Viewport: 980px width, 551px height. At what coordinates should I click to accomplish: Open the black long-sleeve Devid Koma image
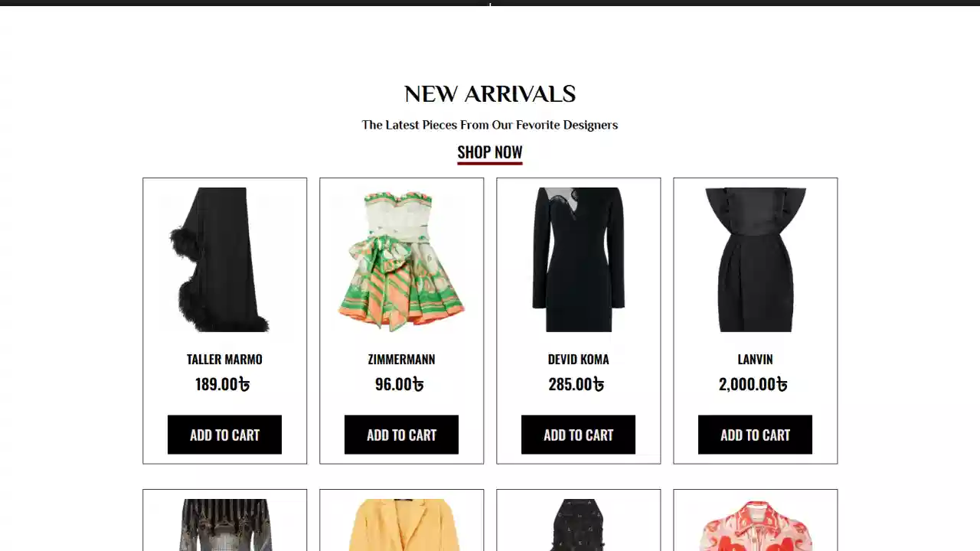578,259
